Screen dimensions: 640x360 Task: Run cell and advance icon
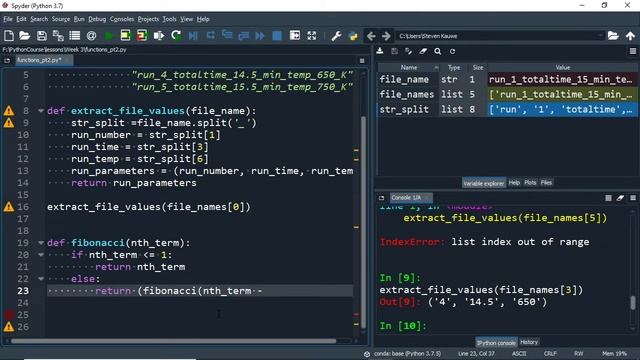point(142,36)
